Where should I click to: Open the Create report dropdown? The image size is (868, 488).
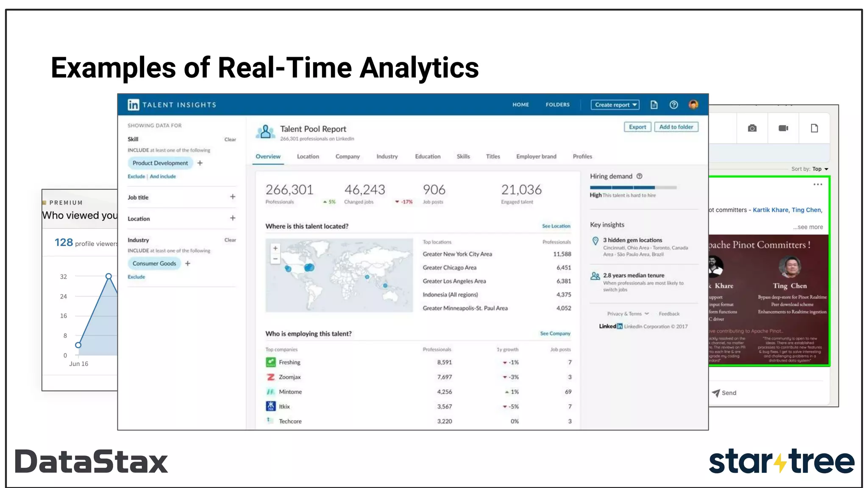(615, 105)
